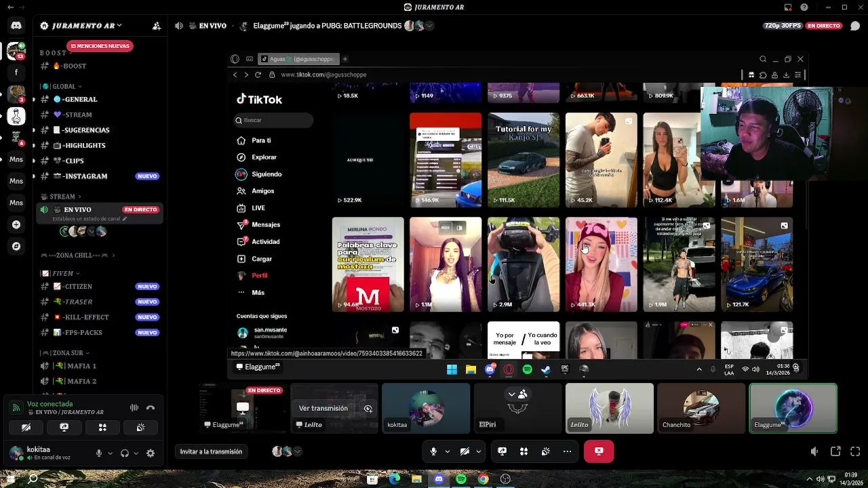
Task: Open the Windows search icon on taskbar
Action: click(33, 479)
